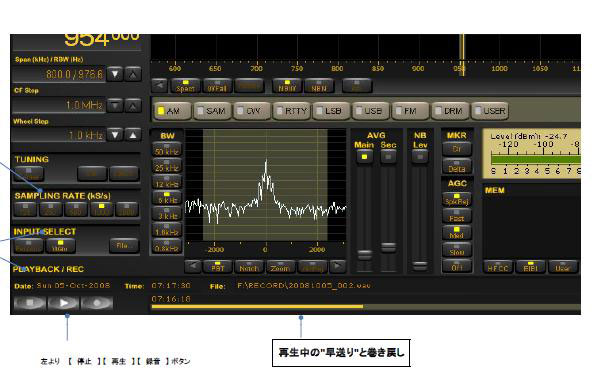
Task: Set bandwidth to 50 kHz
Action: point(167,149)
